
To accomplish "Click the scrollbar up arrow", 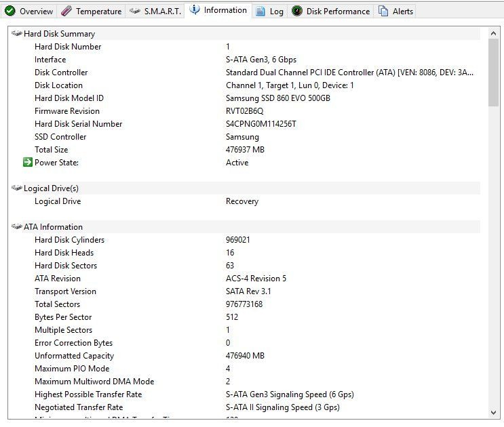I will point(493,33).
